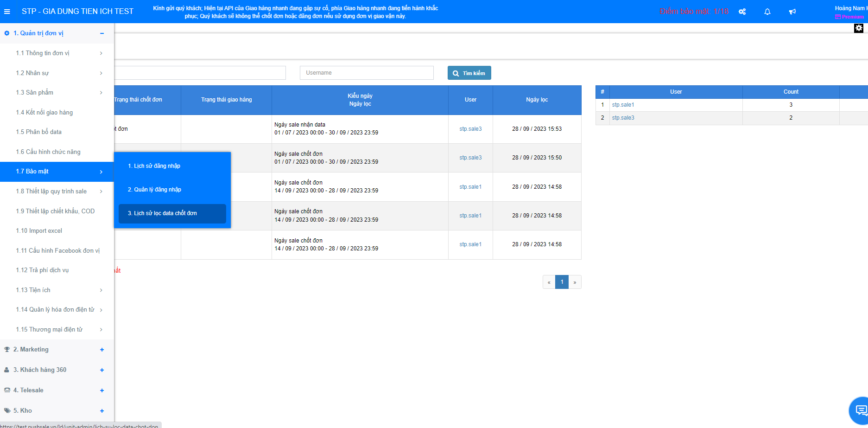The width and height of the screenshot is (868, 428).
Task: Open the live chat bubble
Action: point(860,410)
